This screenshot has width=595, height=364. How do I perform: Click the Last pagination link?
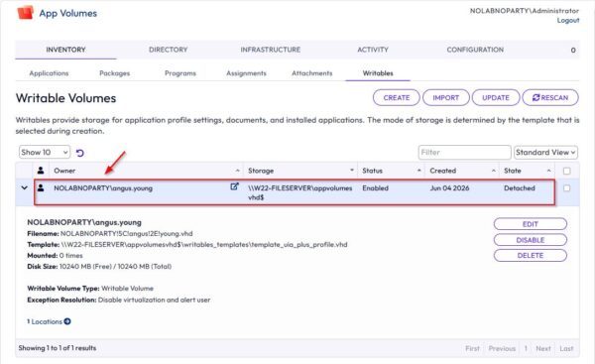pyautogui.click(x=566, y=348)
